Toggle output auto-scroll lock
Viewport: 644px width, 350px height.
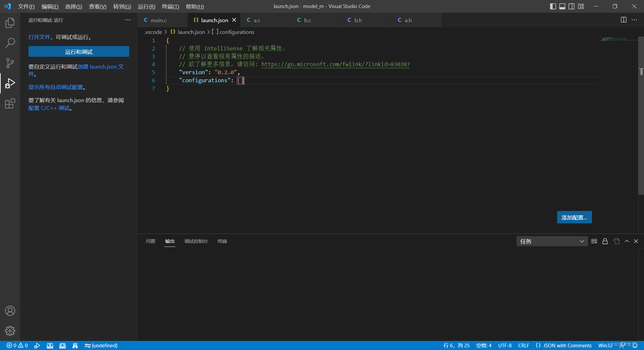pos(605,241)
